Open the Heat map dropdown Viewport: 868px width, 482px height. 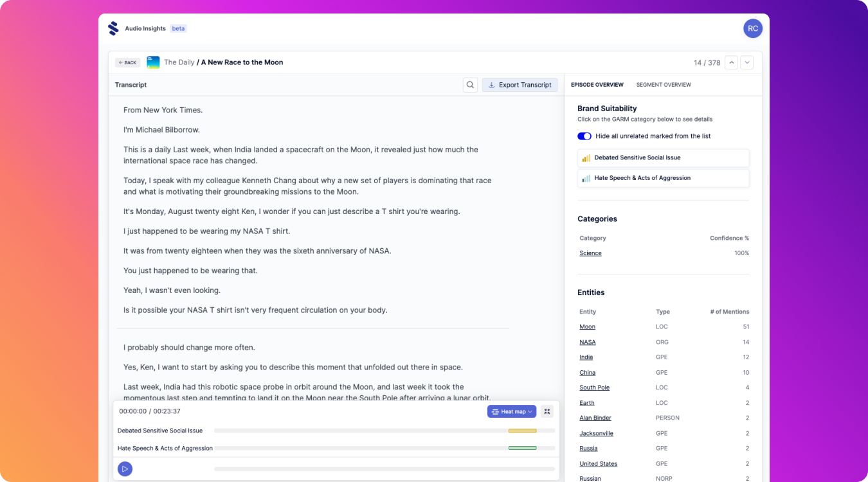click(512, 411)
